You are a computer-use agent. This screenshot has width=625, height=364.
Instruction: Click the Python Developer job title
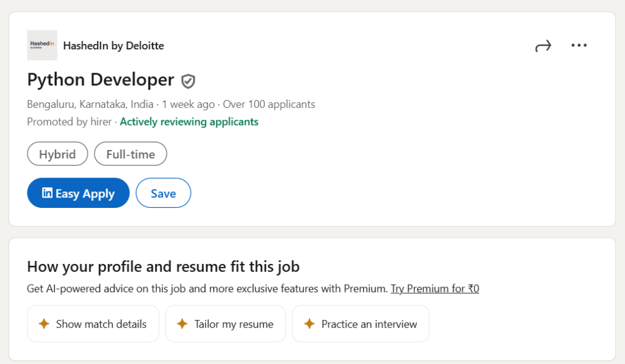point(101,80)
